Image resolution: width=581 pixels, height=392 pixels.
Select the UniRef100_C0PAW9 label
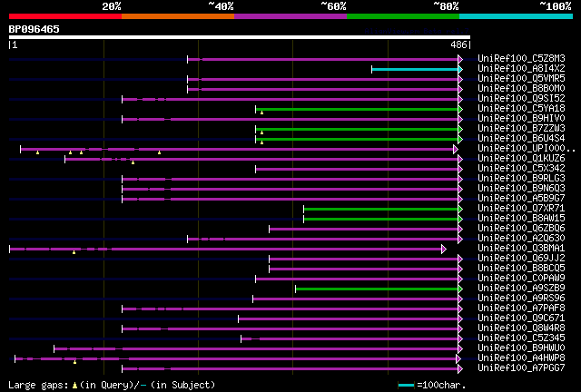pos(521,279)
